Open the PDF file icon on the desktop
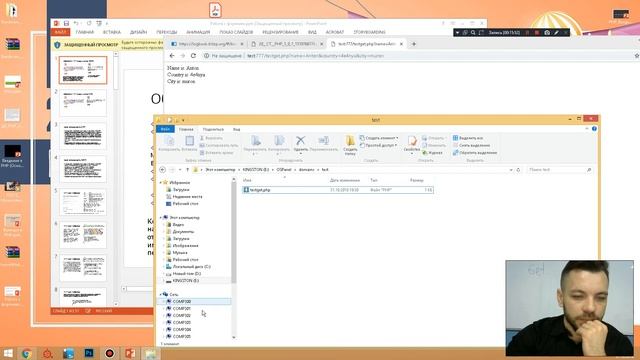 point(215,10)
